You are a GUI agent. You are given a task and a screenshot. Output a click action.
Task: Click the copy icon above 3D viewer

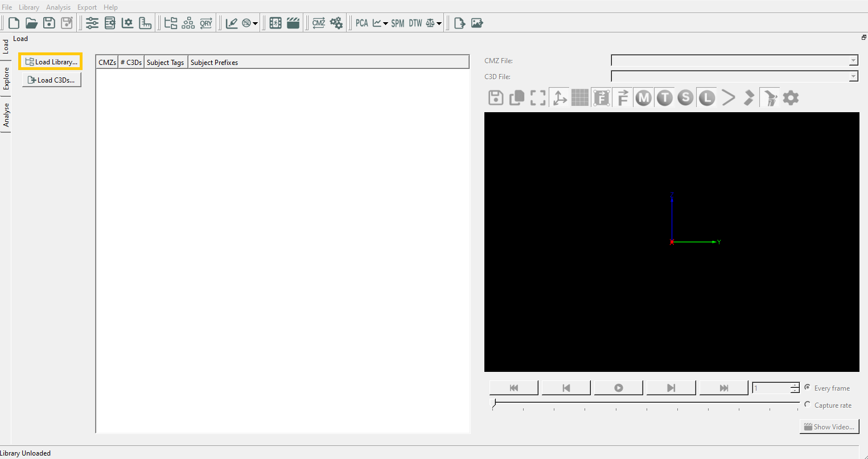click(517, 98)
